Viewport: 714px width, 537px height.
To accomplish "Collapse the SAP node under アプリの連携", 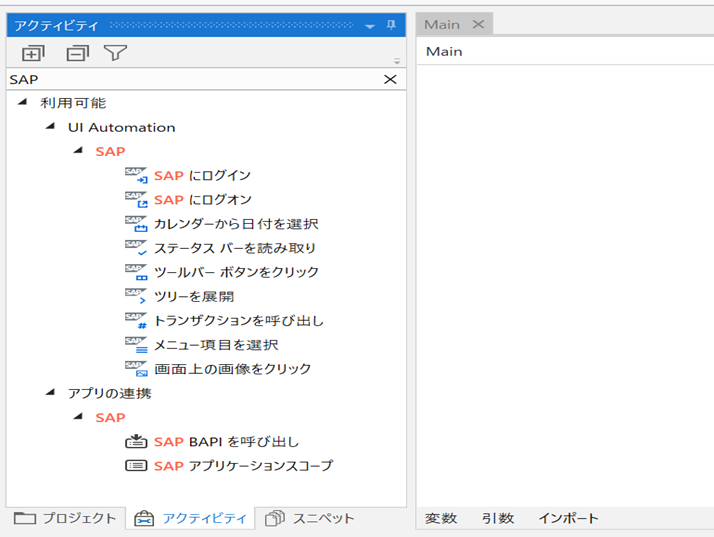I will coord(78,416).
